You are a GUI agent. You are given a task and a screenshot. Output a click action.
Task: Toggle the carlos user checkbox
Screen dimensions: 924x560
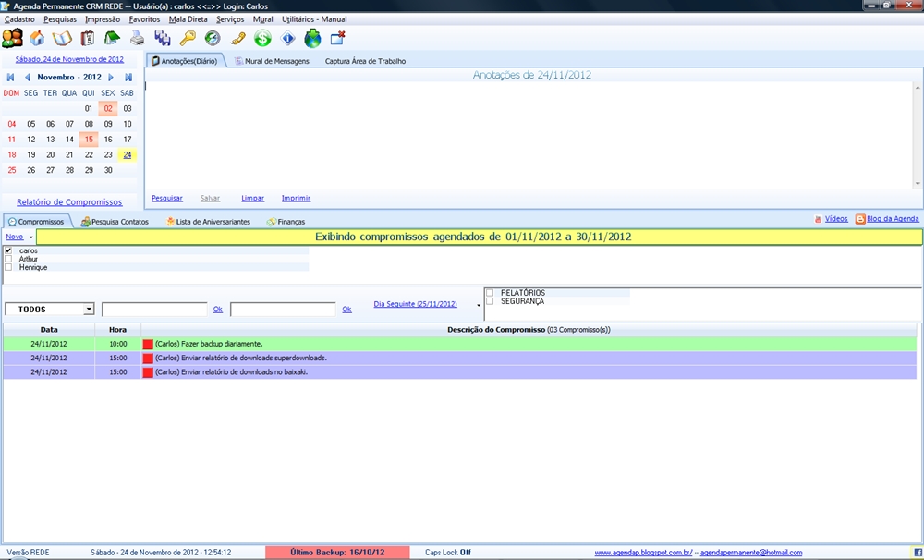(8, 250)
